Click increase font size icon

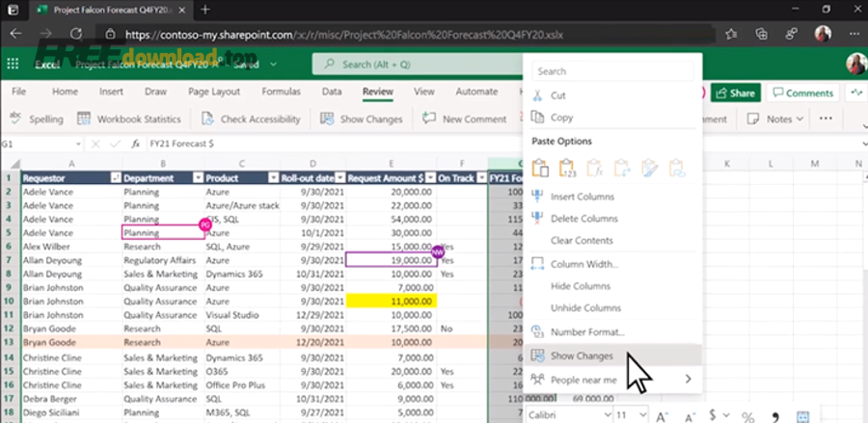[x=661, y=416]
